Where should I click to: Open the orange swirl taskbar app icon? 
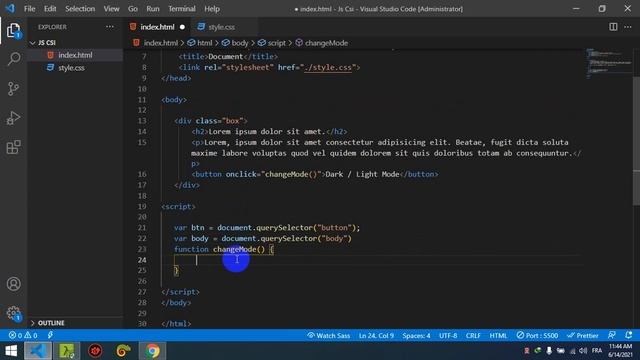123,351
